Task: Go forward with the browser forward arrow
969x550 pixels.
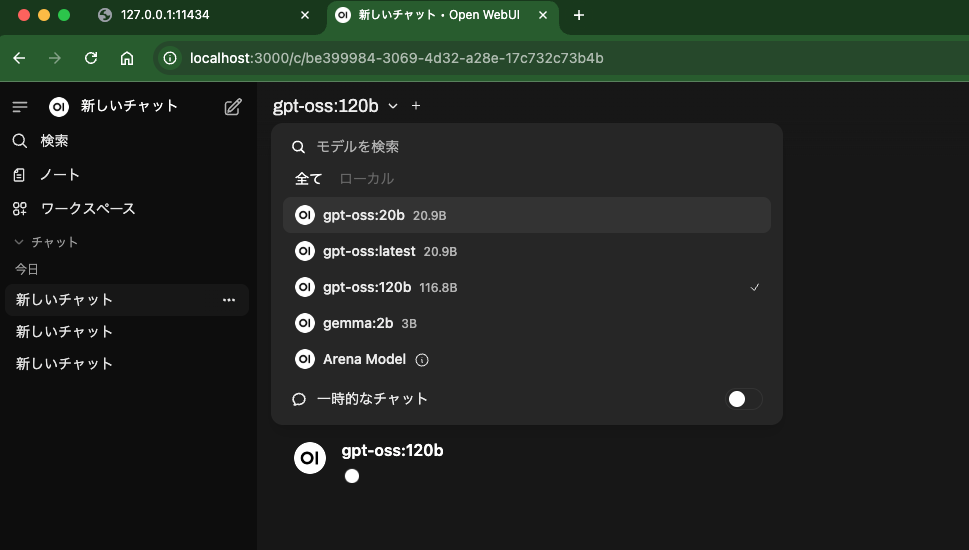Action: (55, 58)
